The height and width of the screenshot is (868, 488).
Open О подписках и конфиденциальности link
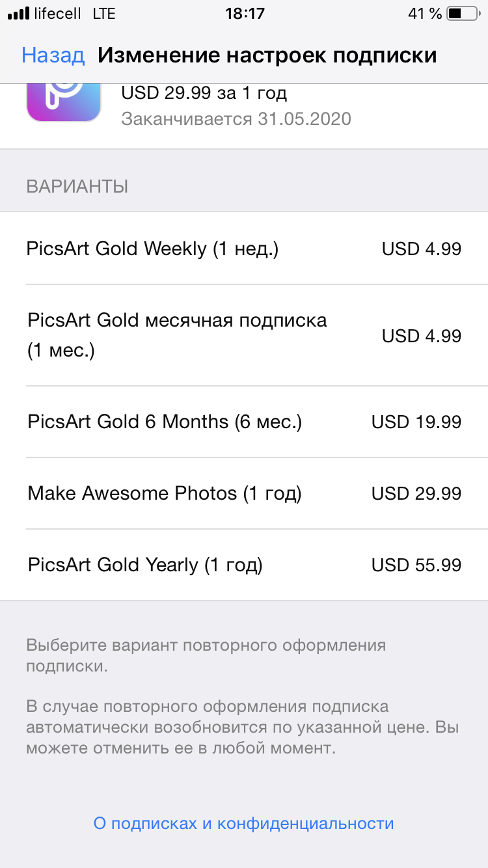pos(244,823)
